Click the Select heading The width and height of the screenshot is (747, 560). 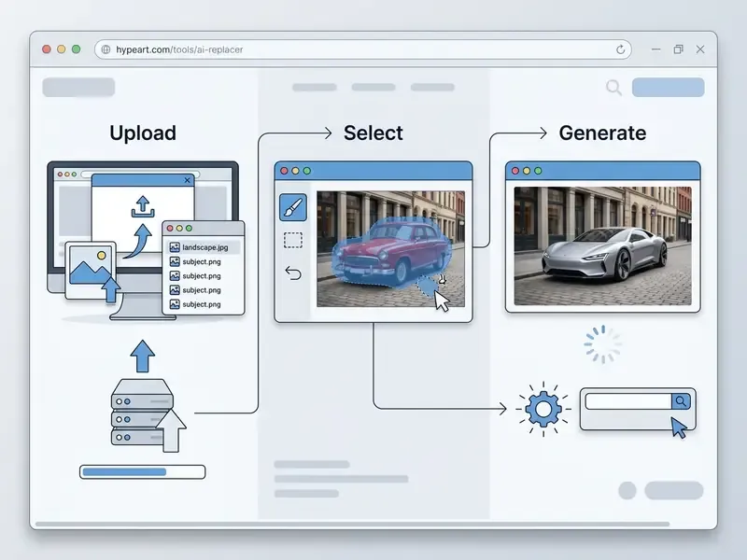(373, 133)
